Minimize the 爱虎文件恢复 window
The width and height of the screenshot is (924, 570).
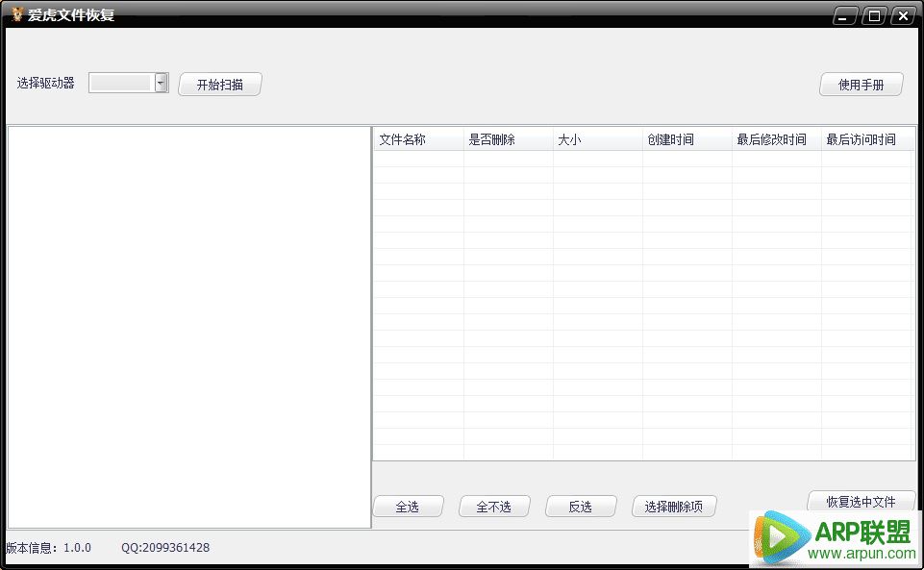845,15
